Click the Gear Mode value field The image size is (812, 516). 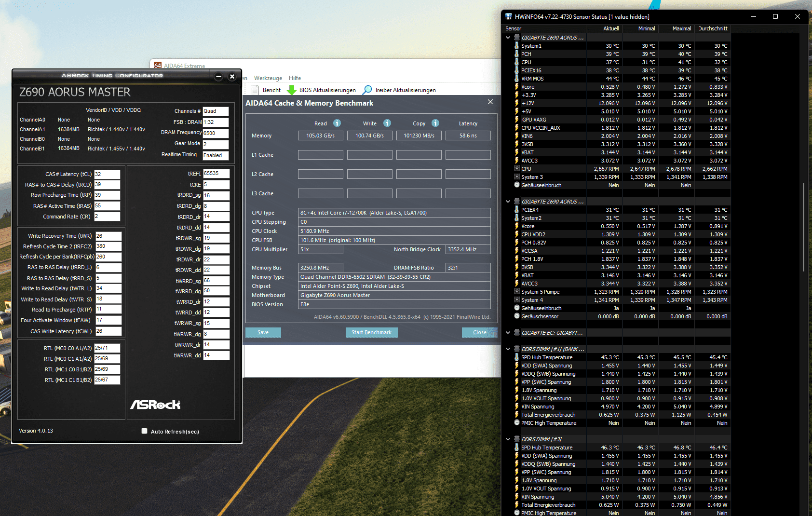pyautogui.click(x=216, y=144)
